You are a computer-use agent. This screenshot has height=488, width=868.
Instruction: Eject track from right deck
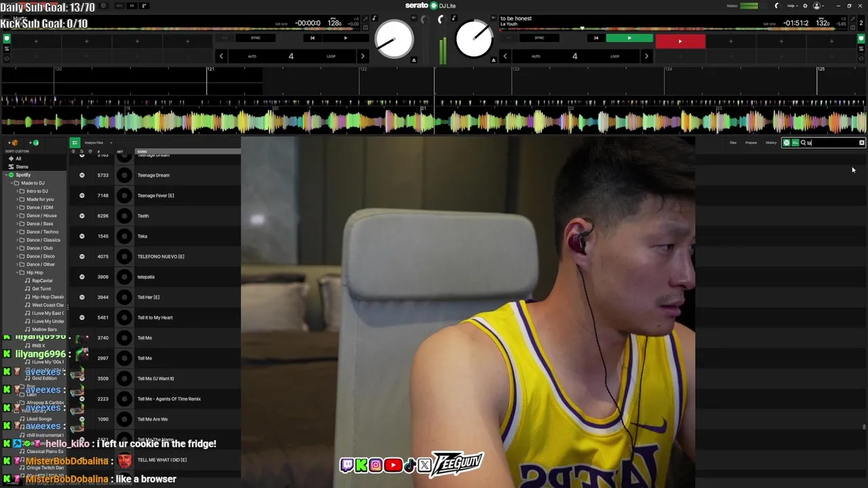pos(494,60)
